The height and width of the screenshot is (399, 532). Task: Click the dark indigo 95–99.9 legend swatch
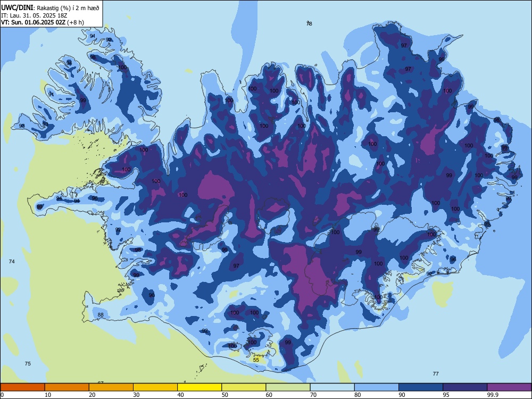coord(465,387)
